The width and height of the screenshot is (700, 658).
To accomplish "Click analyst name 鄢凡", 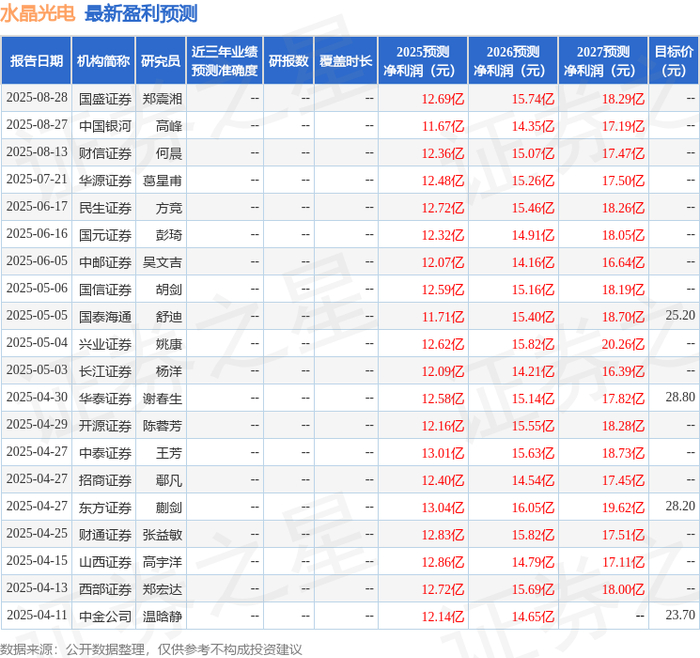I will point(169,480).
